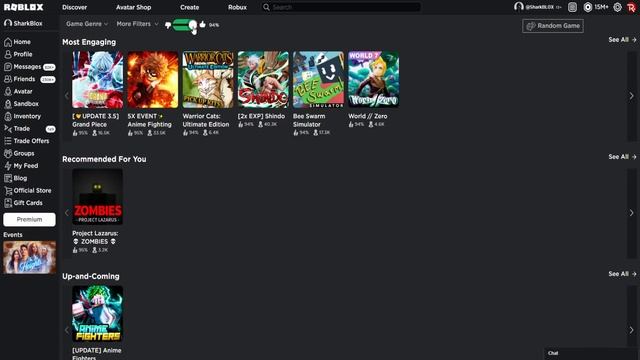Open the More Filters dropdown
Image resolution: width=640 pixels, height=360 pixels.
pos(138,24)
